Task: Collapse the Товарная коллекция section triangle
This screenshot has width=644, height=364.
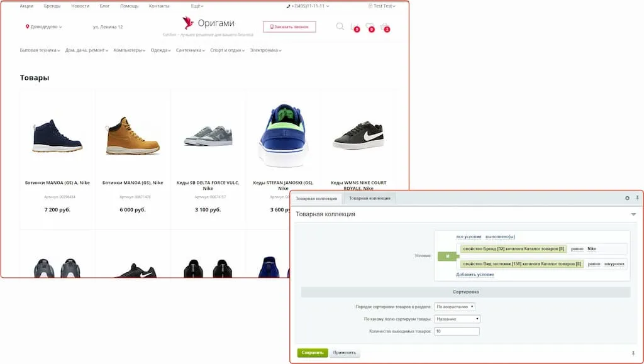Action: [633, 214]
